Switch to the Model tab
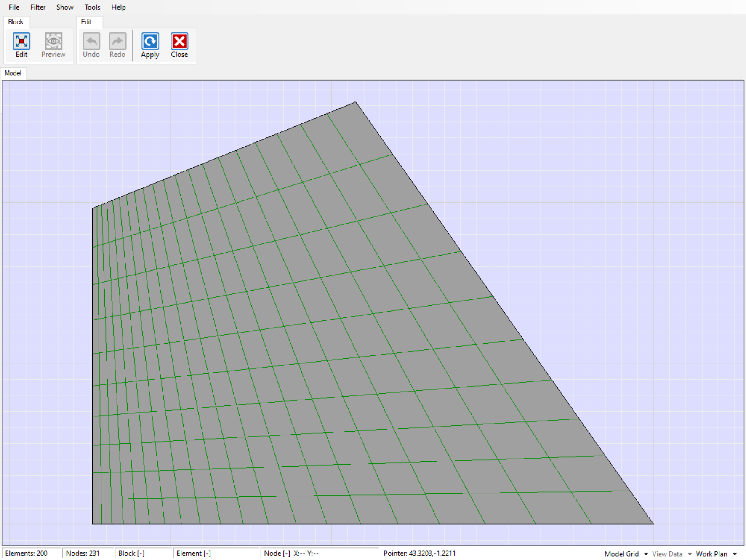 point(13,73)
